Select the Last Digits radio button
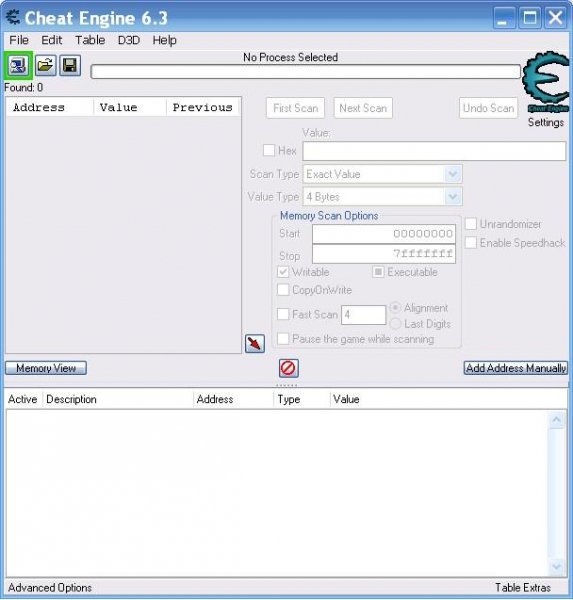Screen dimensions: 573x600 point(395,324)
